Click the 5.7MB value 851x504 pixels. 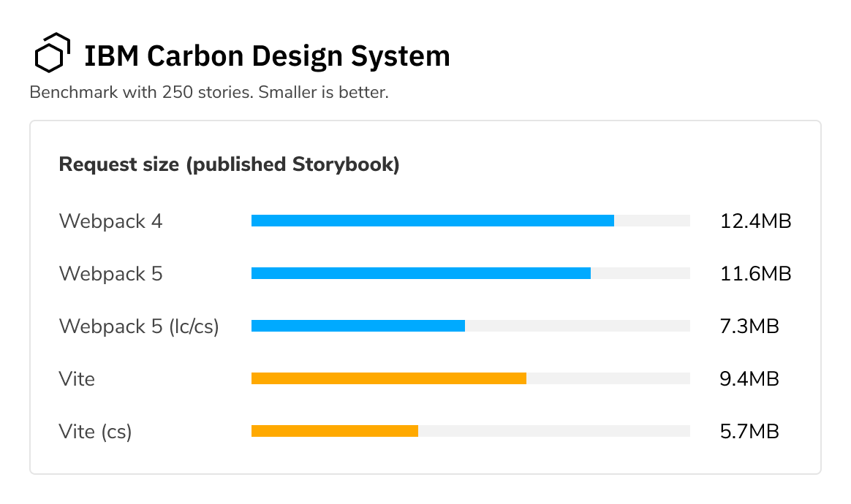(749, 432)
